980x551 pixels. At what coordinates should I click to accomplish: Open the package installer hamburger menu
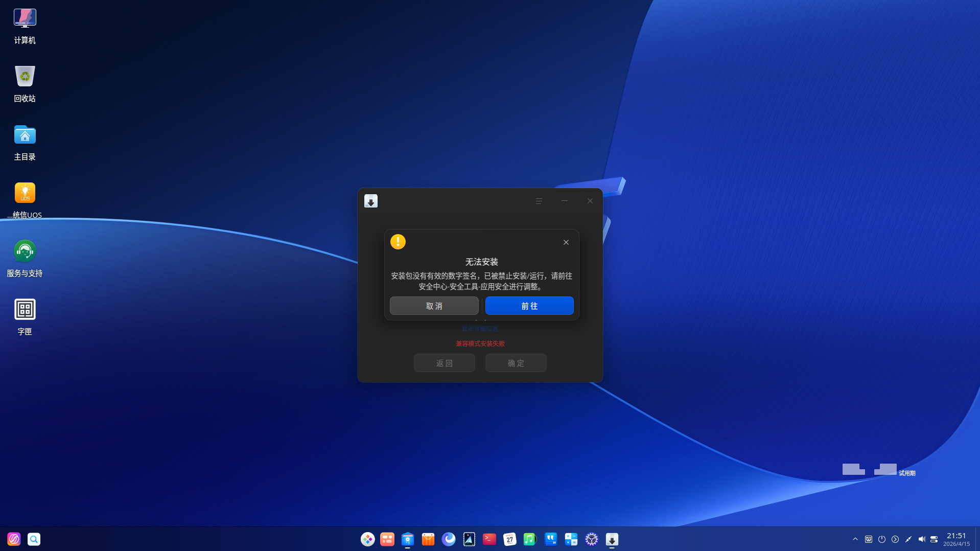pos(539,201)
